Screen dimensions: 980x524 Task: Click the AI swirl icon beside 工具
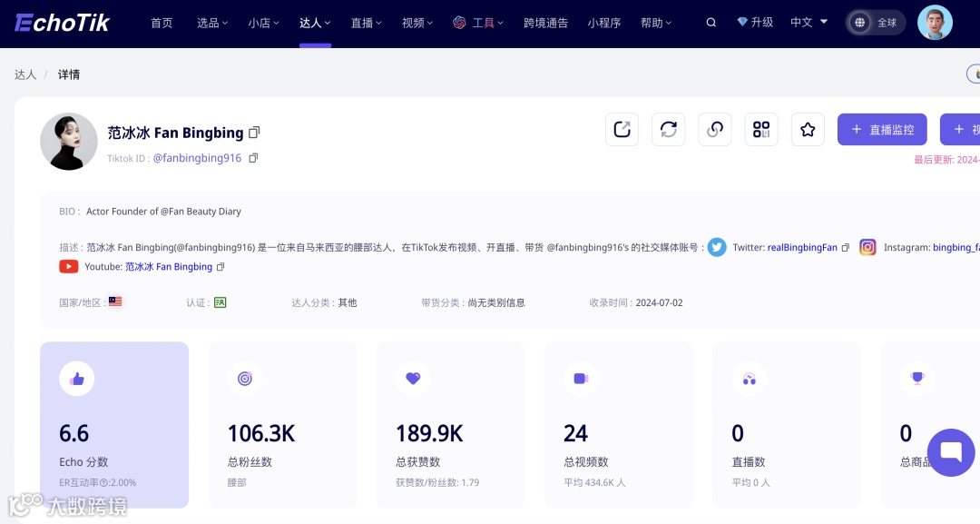(x=459, y=23)
